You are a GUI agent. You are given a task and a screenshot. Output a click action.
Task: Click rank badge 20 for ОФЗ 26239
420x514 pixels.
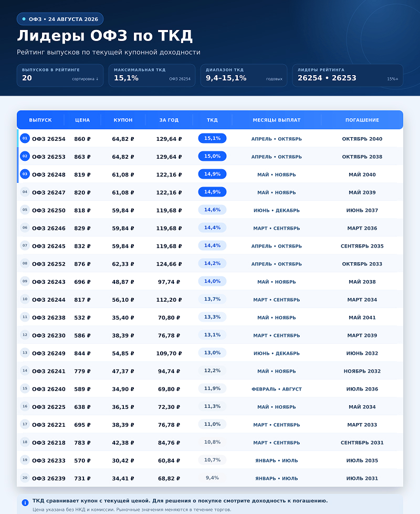(x=25, y=478)
